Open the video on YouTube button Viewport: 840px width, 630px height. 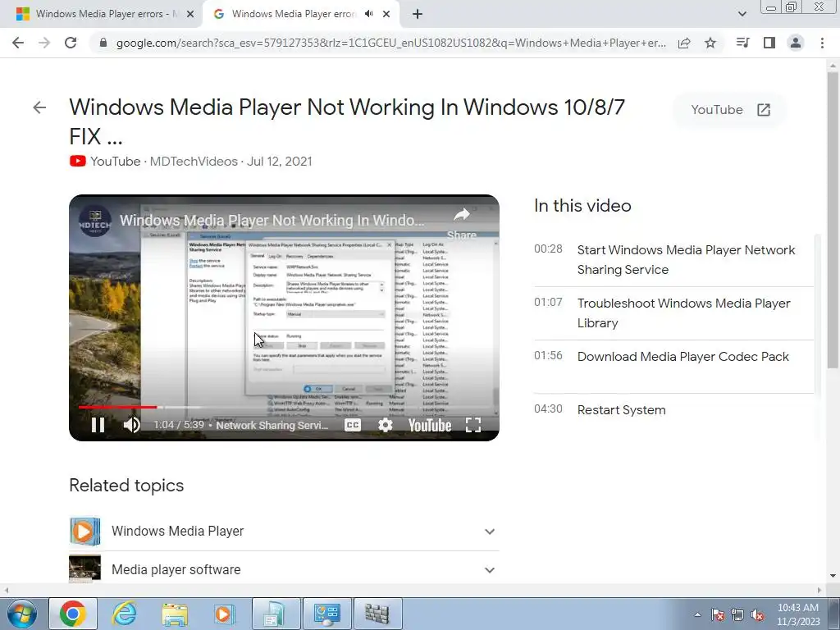pyautogui.click(x=729, y=110)
